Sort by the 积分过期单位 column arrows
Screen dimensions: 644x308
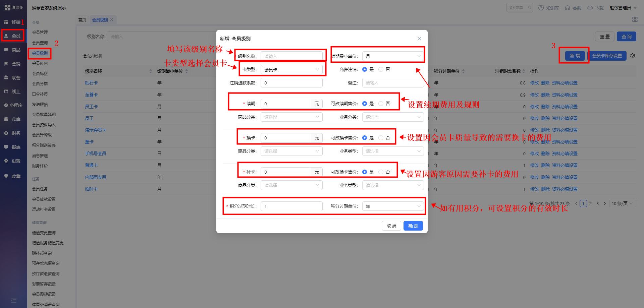click(464, 71)
